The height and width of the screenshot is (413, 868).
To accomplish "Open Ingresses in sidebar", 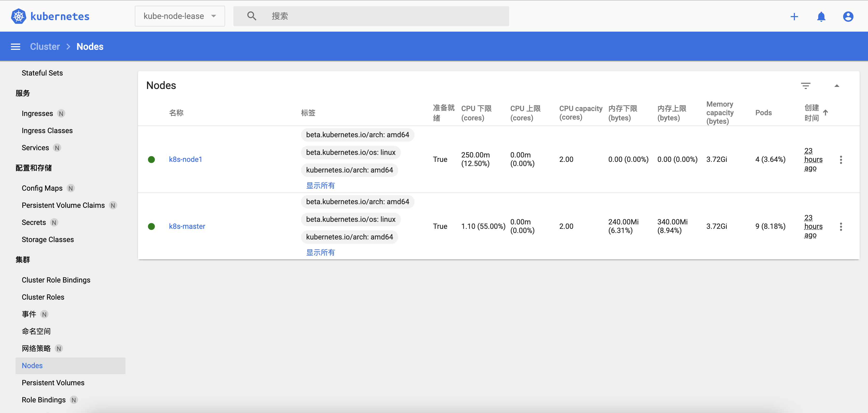I will (x=37, y=113).
